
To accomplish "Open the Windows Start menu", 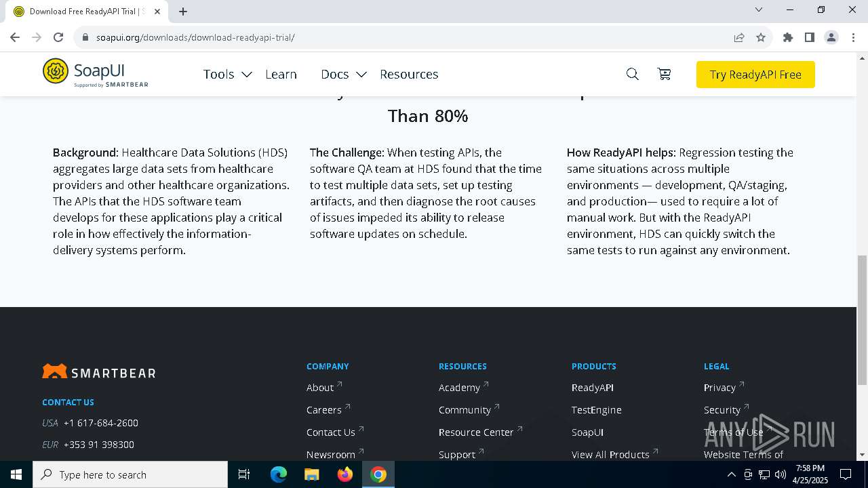I will [16, 474].
